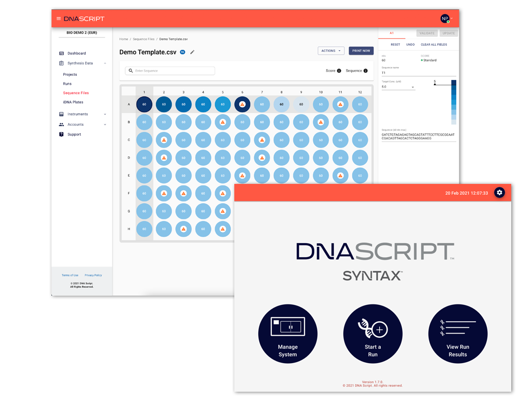Image resolution: width=532 pixels, height=399 pixels.
Task: Select the A1 tab in the right panel
Action: pyautogui.click(x=392, y=33)
